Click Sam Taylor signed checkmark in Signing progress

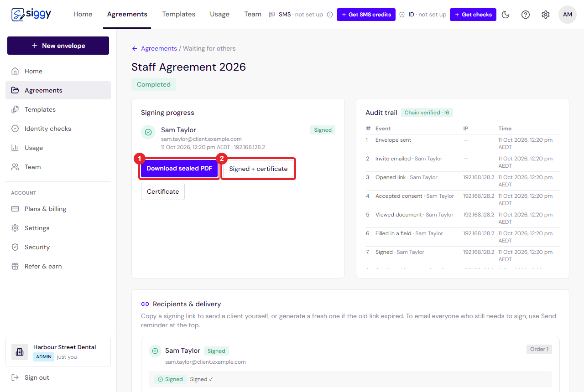coord(148,132)
